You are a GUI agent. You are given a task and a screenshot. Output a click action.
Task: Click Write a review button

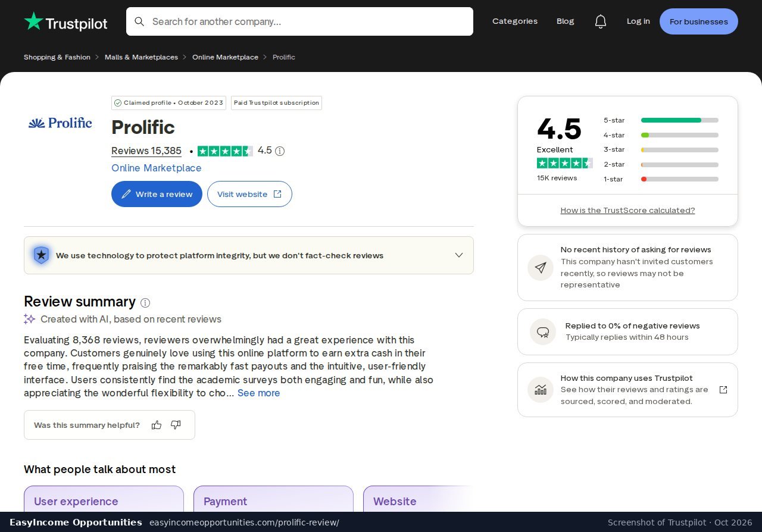[x=157, y=194]
